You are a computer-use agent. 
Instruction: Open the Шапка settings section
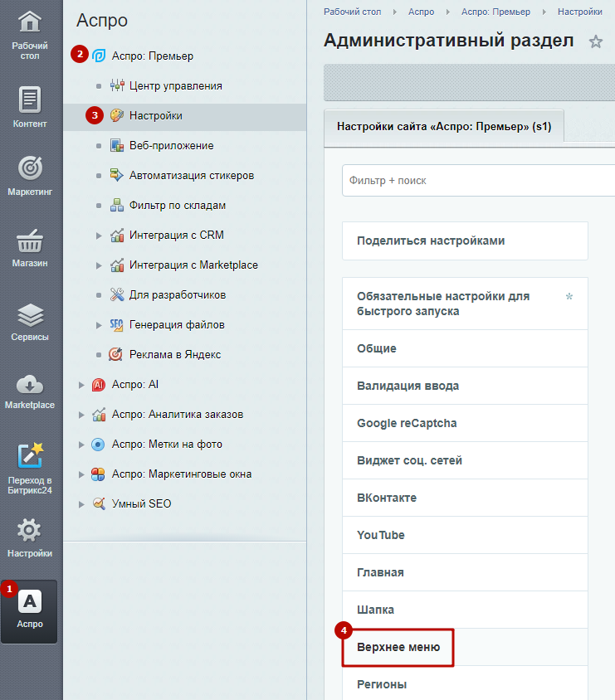pos(465,610)
